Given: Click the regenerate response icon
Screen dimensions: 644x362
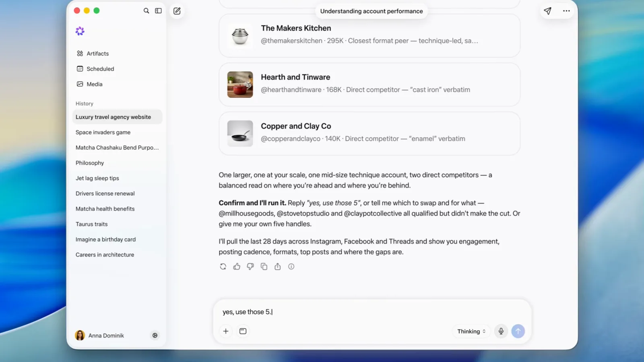Looking at the screenshot, I should pyautogui.click(x=223, y=266).
